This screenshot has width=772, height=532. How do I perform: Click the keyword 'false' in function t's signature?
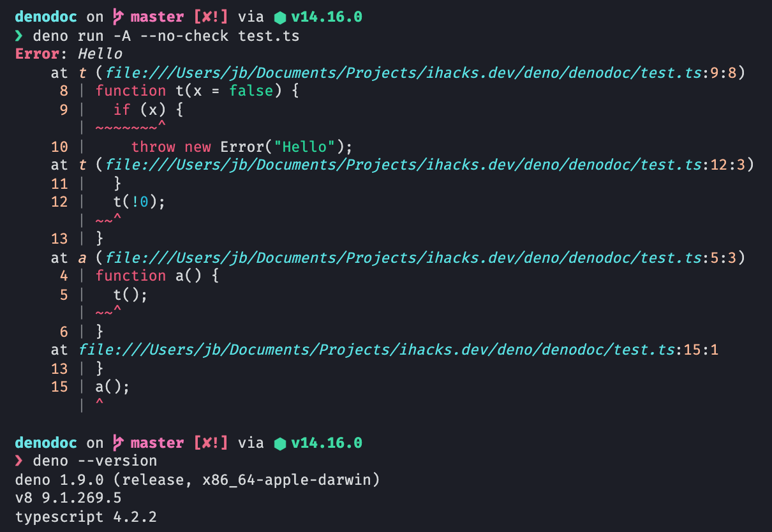pyautogui.click(x=251, y=91)
